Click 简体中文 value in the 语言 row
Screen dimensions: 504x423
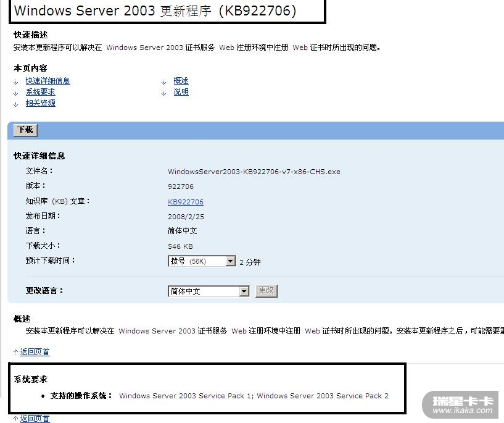tap(182, 230)
